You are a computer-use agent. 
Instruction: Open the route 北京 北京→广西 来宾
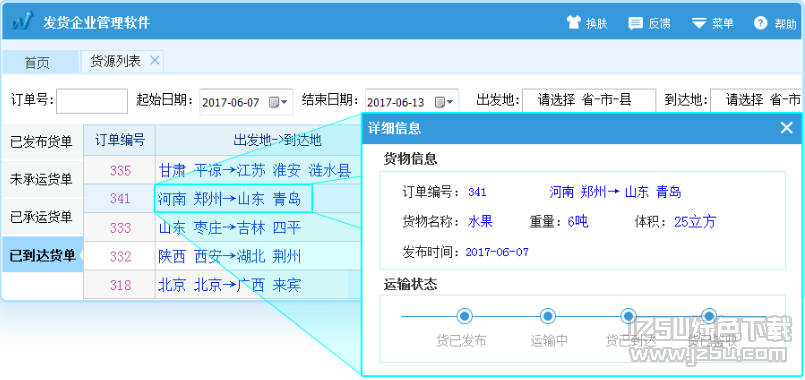click(229, 284)
